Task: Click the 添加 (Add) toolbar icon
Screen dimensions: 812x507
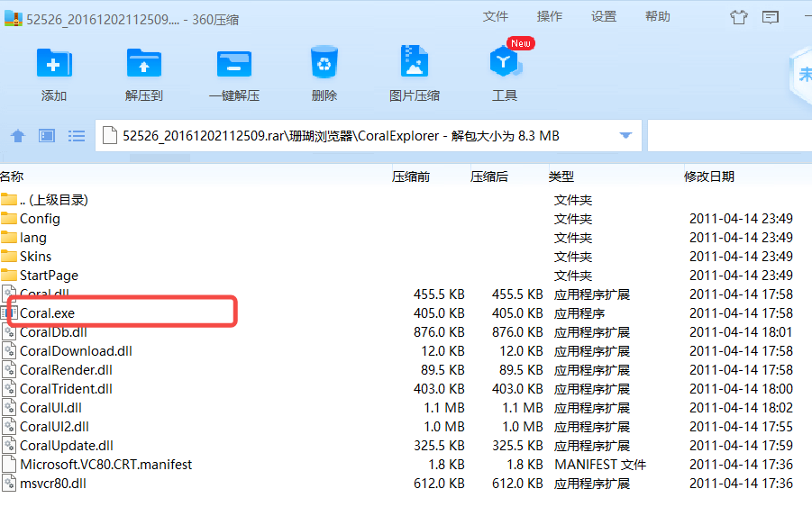Action: 54,64
